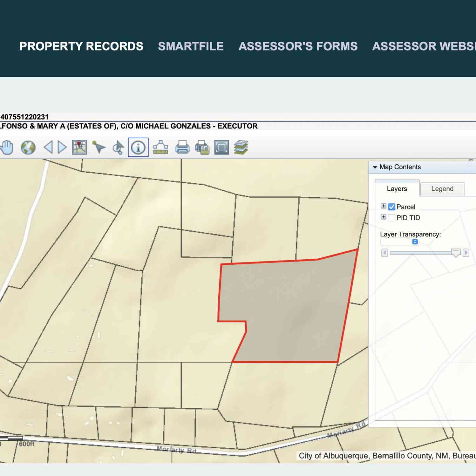Collapse the Map Contents panel

click(x=375, y=167)
